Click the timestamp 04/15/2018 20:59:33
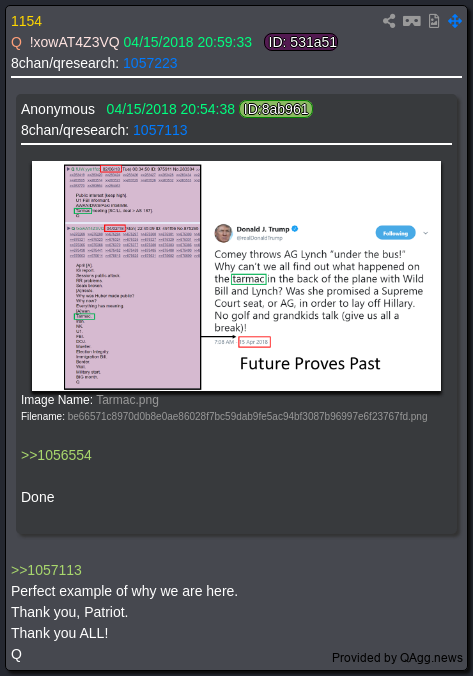The image size is (473, 676). pos(188,42)
